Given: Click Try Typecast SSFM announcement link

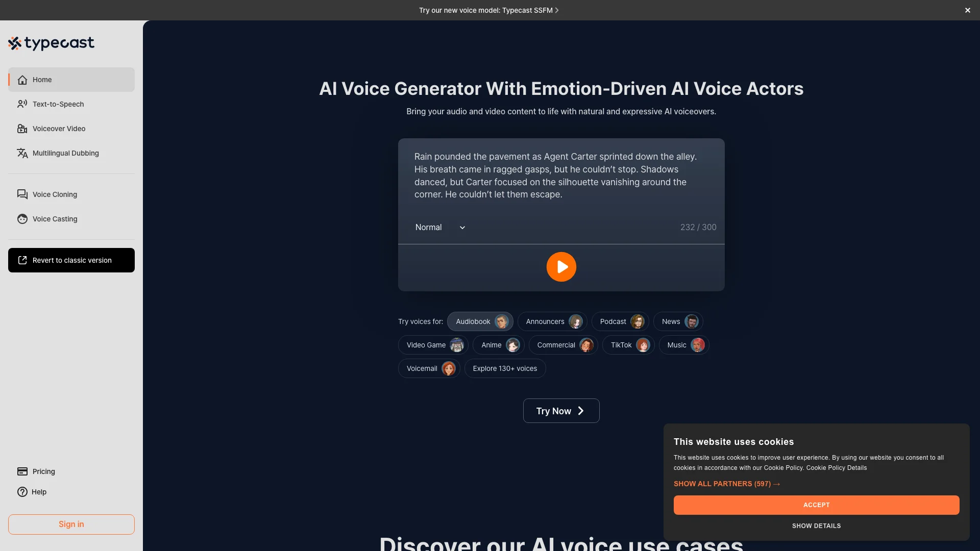Looking at the screenshot, I should pyautogui.click(x=488, y=10).
